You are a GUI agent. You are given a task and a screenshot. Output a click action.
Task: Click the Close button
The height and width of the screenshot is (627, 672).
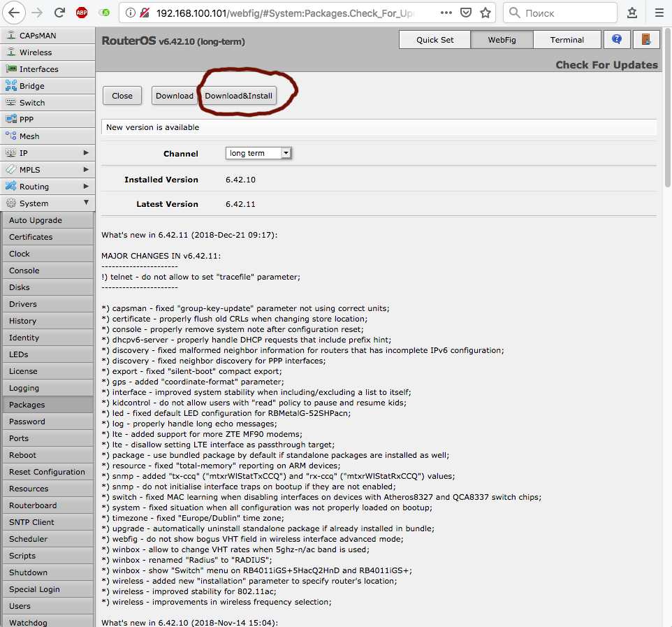(x=122, y=96)
